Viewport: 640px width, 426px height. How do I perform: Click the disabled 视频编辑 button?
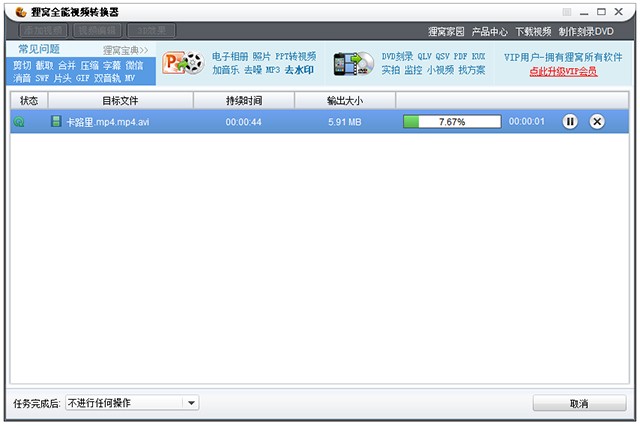(x=97, y=30)
